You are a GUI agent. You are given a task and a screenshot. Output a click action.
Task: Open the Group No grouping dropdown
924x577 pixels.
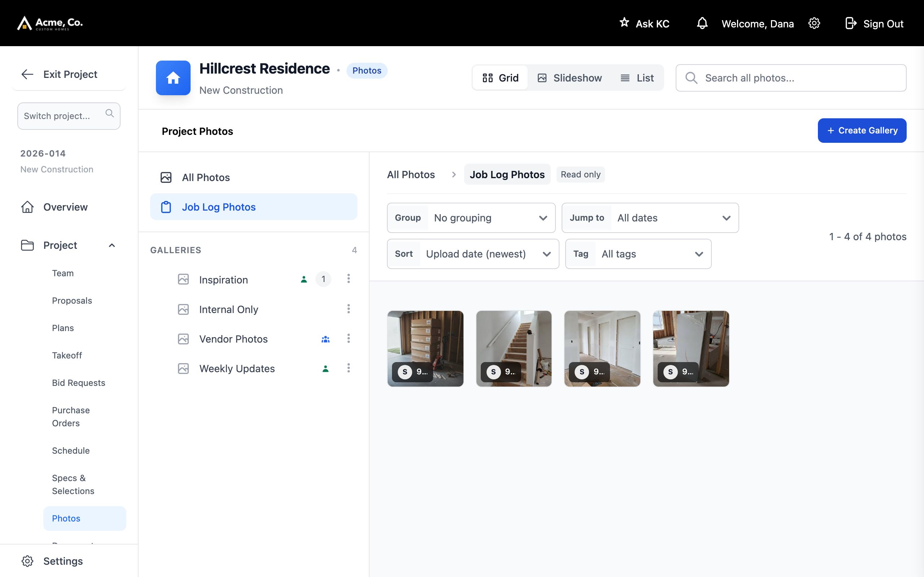coord(471,218)
